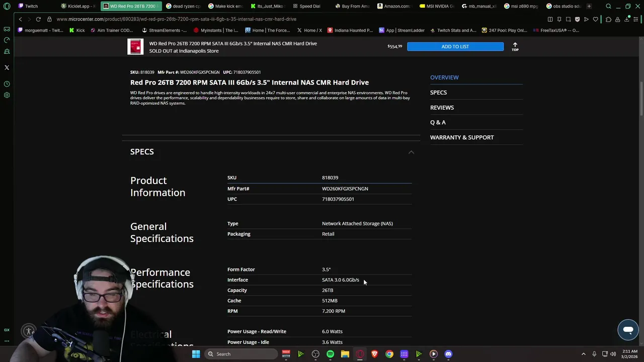This screenshot has height=362, width=644.
Task: Open Google Chrome from the taskbar
Action: click(x=389, y=354)
